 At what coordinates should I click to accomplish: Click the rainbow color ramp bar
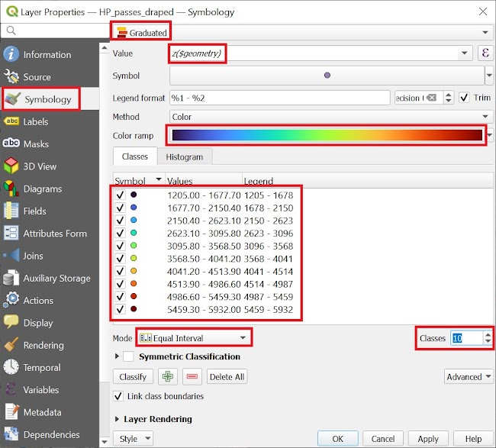coord(327,135)
